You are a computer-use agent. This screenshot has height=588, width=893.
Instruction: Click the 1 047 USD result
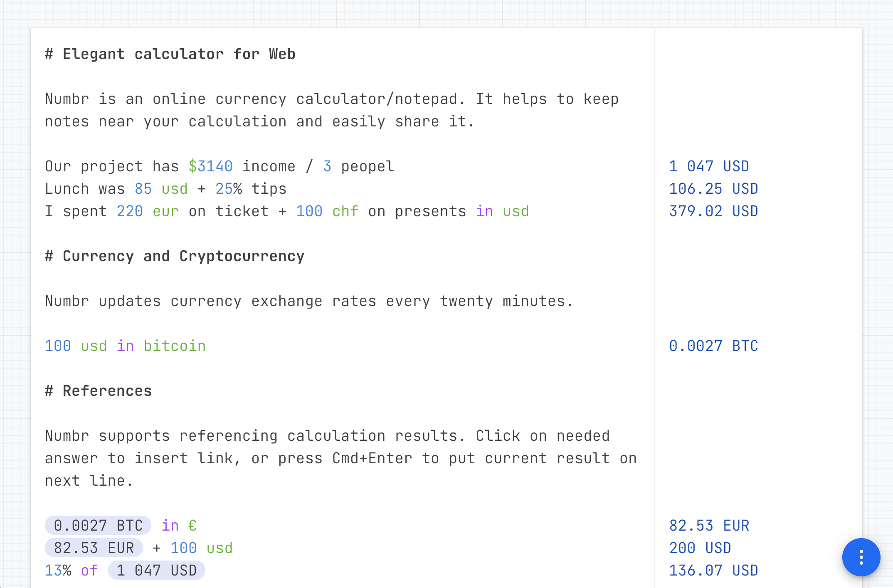pyautogui.click(x=709, y=166)
